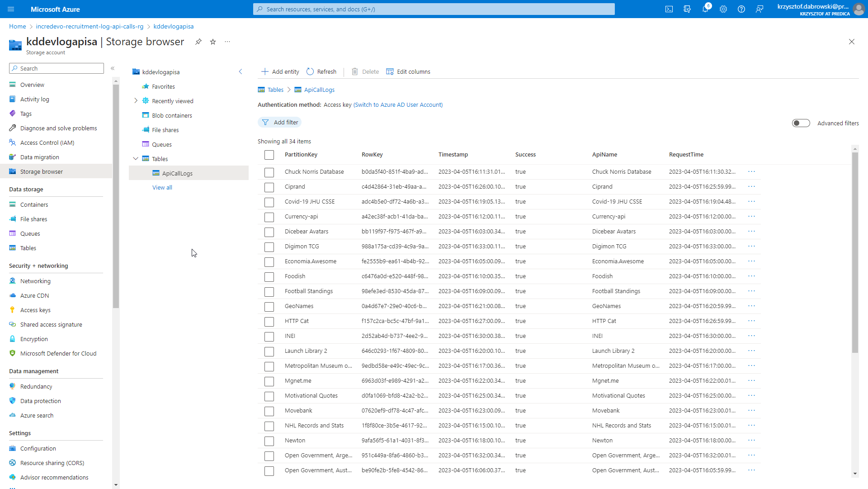This screenshot has height=489, width=868.
Task: Add storage browser to favorites star
Action: [x=213, y=42]
